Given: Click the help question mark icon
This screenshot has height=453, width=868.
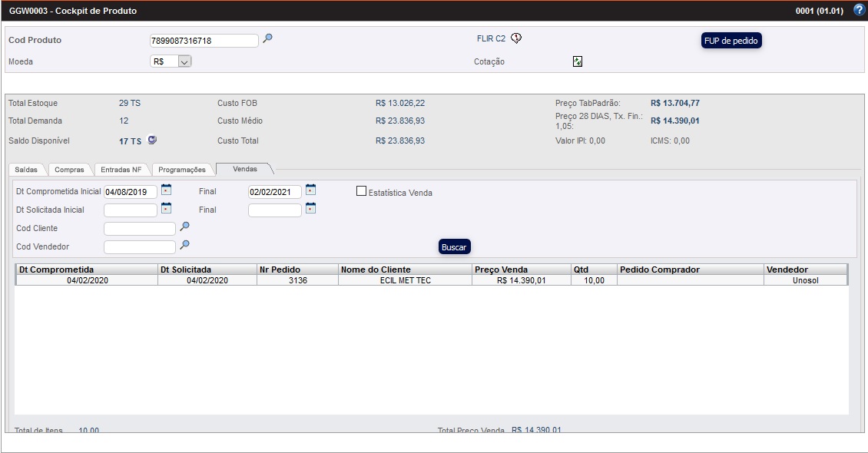Looking at the screenshot, I should (x=859, y=10).
